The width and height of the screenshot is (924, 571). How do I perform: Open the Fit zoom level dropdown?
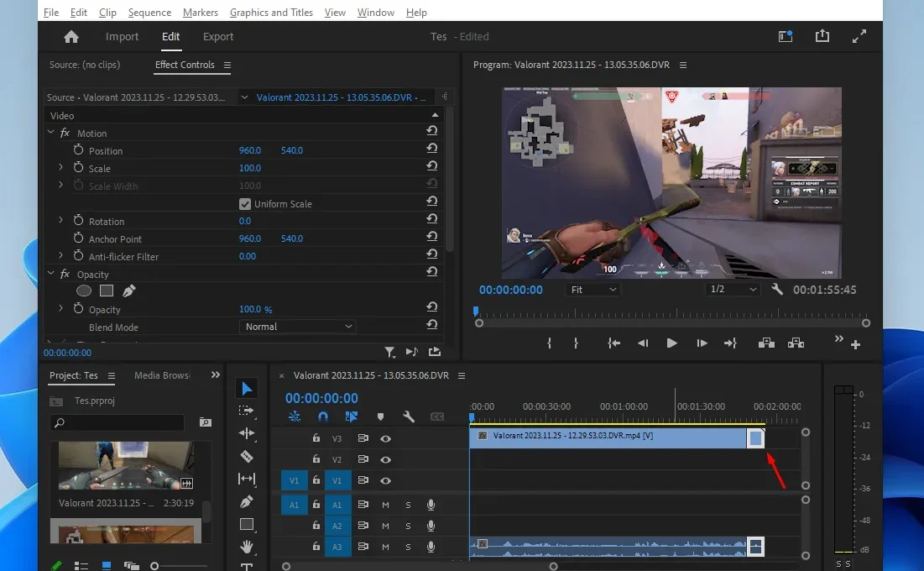click(593, 290)
